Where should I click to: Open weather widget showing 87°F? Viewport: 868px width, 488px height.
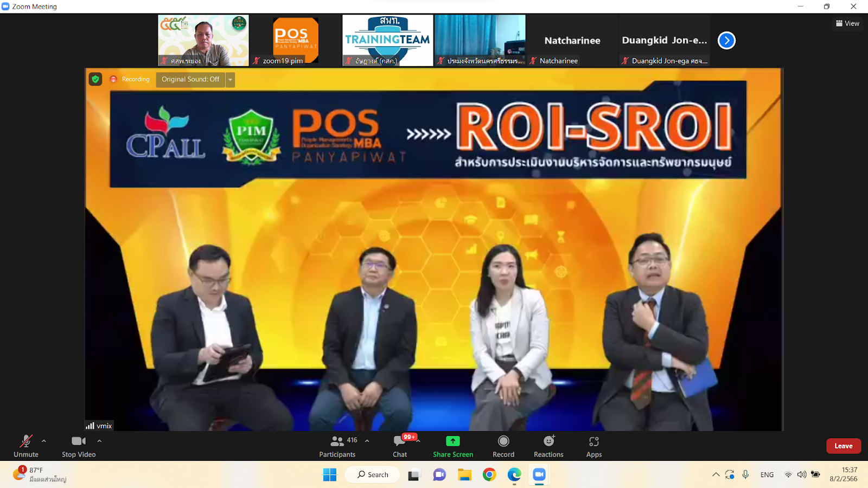pyautogui.click(x=40, y=474)
